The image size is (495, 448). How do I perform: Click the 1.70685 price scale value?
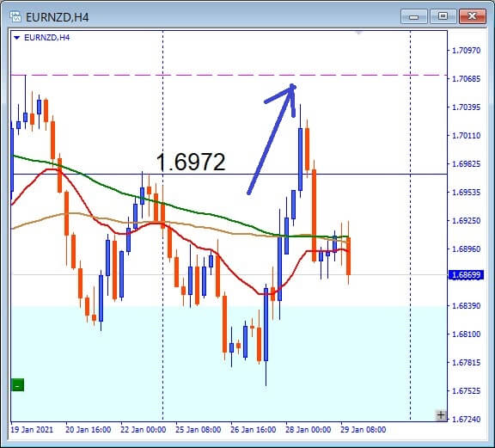(x=466, y=79)
